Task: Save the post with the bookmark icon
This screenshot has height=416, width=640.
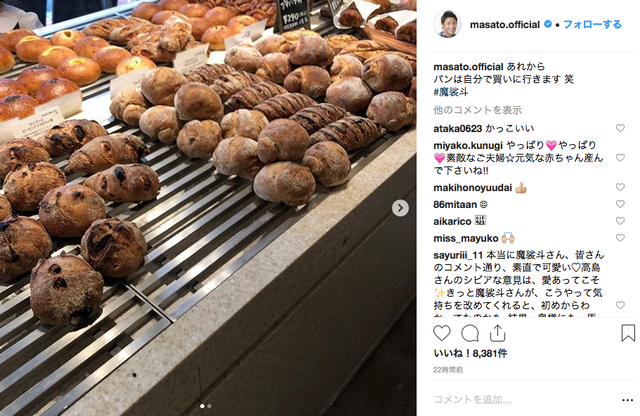Action: click(x=628, y=333)
